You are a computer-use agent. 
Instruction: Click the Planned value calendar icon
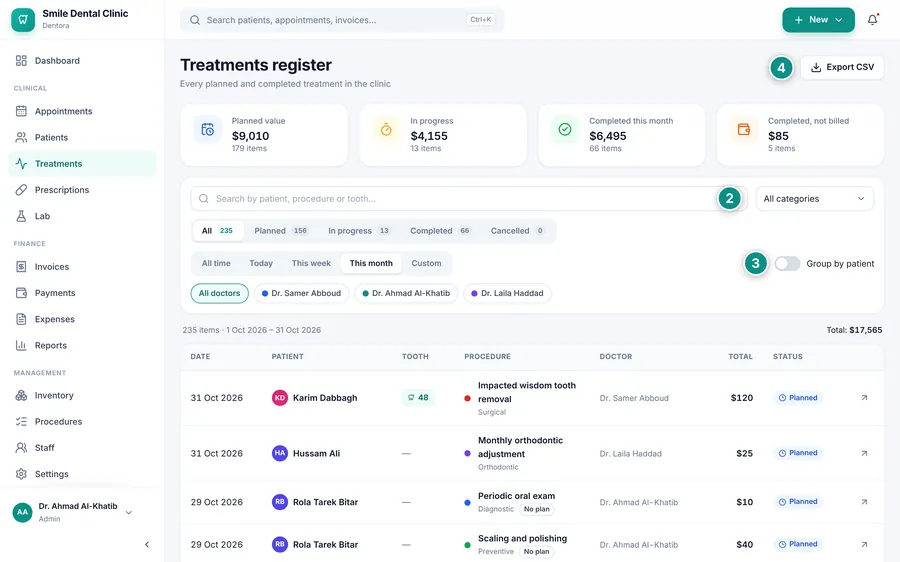pos(207,130)
